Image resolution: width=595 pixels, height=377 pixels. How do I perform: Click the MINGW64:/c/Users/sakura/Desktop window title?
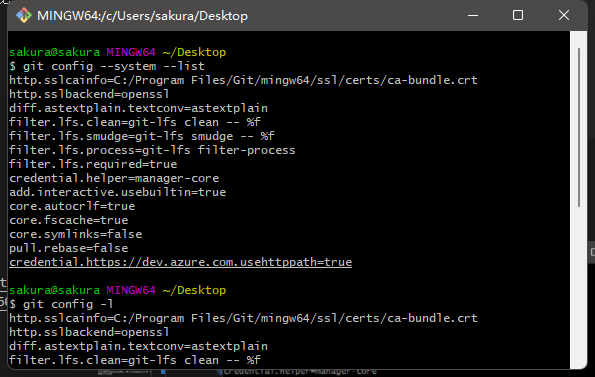(142, 16)
